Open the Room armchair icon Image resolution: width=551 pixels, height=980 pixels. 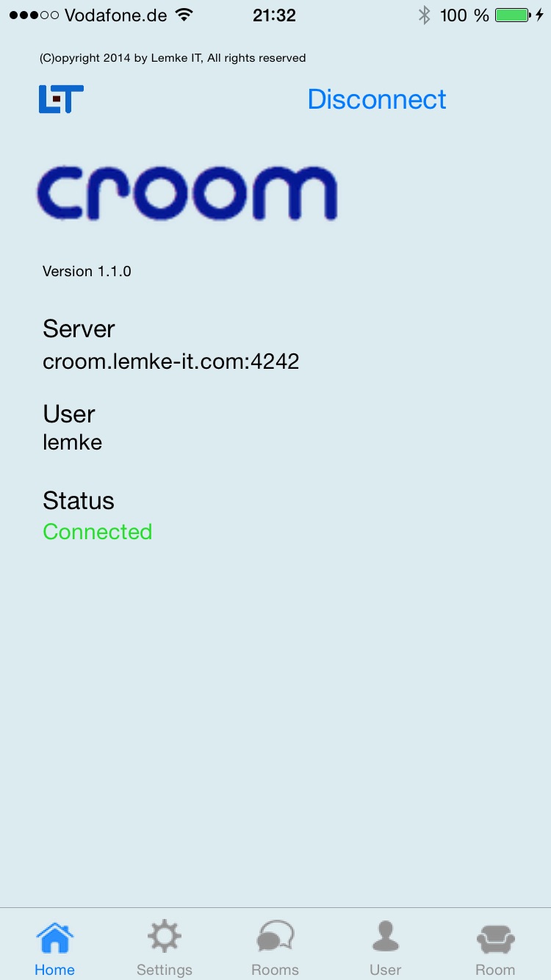pos(496,938)
